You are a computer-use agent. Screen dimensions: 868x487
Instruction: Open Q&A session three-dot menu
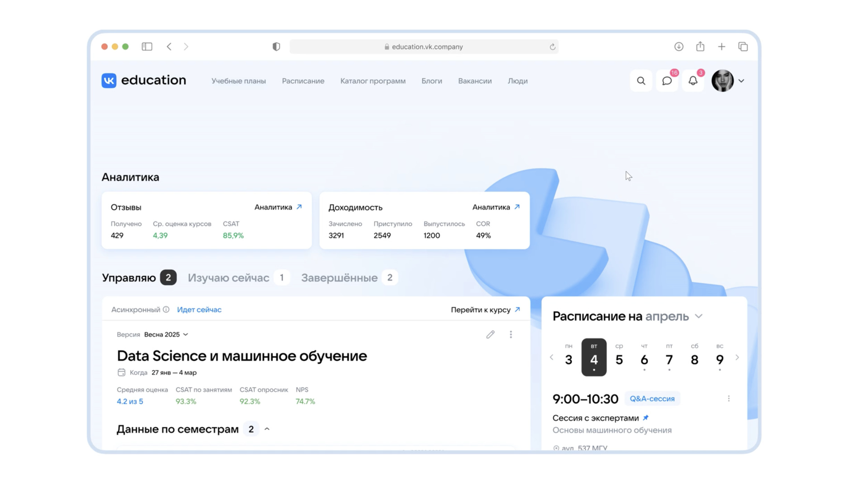coord(728,398)
